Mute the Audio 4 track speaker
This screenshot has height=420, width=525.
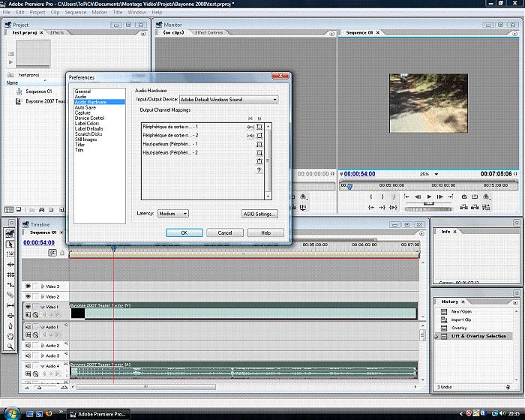(x=28, y=366)
